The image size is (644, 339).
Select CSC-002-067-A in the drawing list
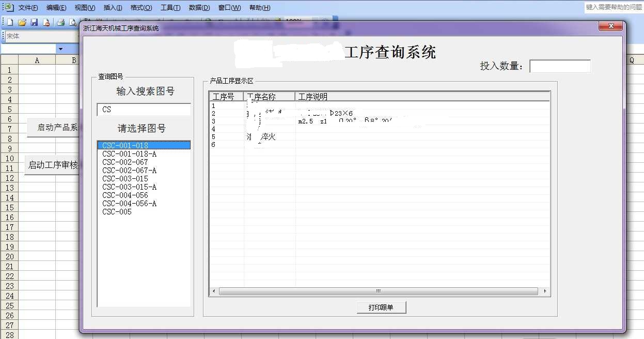[x=144, y=170]
